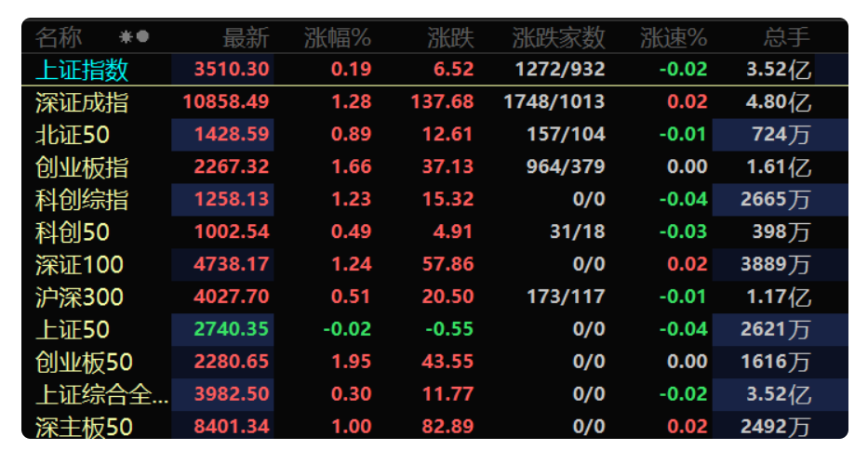
Task: Sort by the 名称 column header
Action: [59, 37]
